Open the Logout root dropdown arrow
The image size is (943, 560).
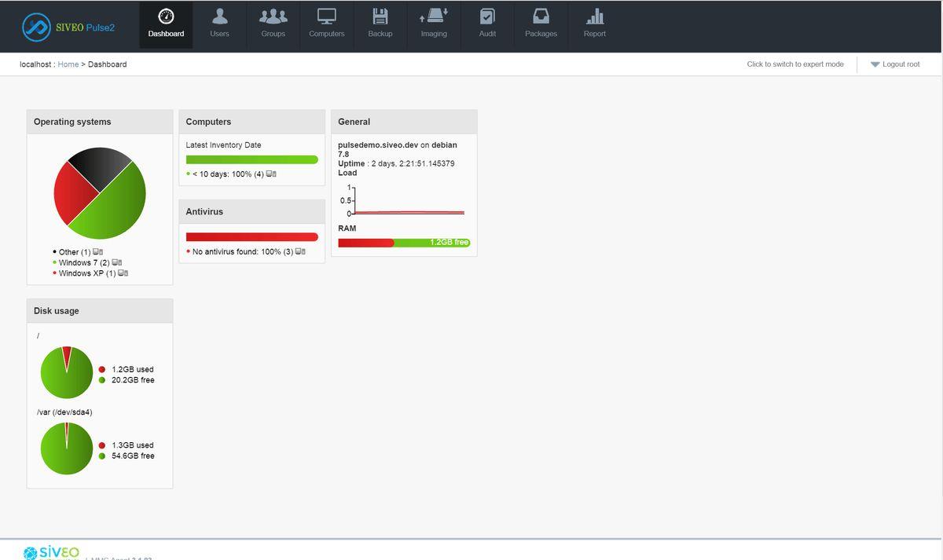pyautogui.click(x=875, y=64)
